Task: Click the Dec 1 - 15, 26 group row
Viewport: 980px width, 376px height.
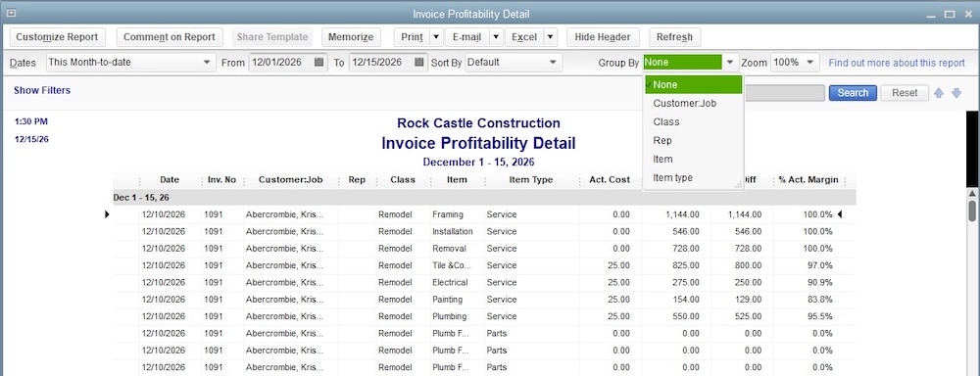Action: (484, 198)
